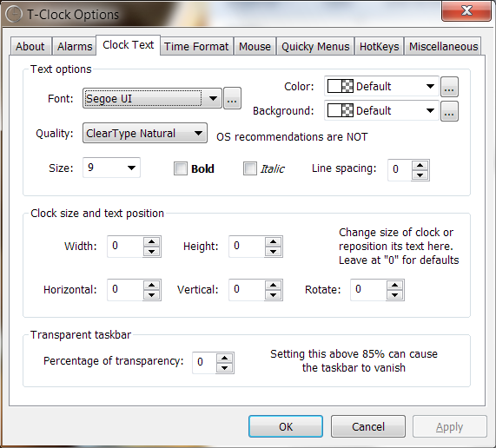
Task: Close the T-Clock Options window
Action: point(466,10)
